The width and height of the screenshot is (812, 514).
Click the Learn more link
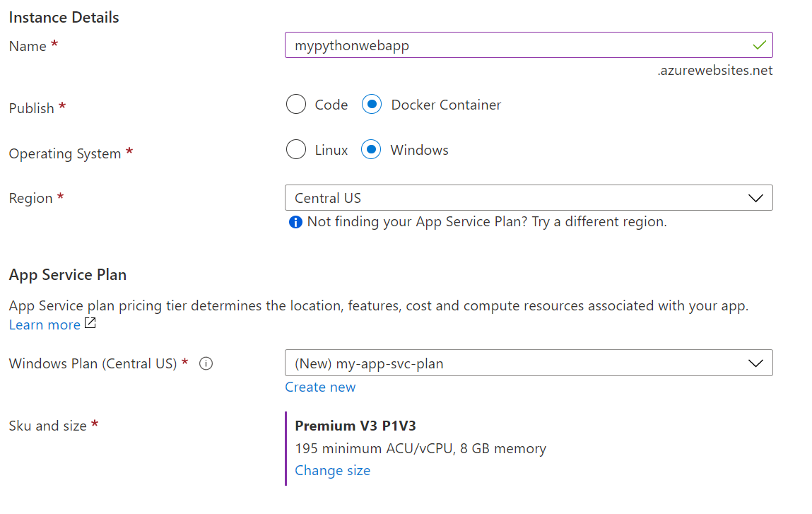pyautogui.click(x=44, y=325)
